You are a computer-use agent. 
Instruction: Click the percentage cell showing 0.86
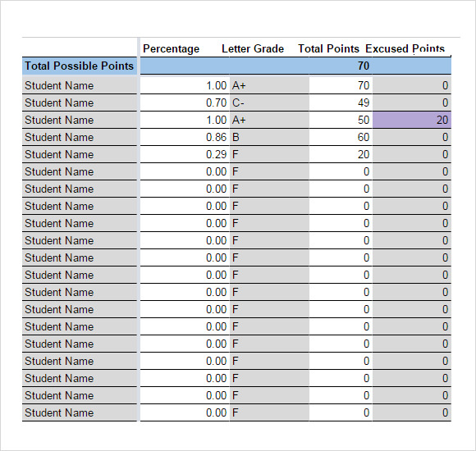point(185,137)
